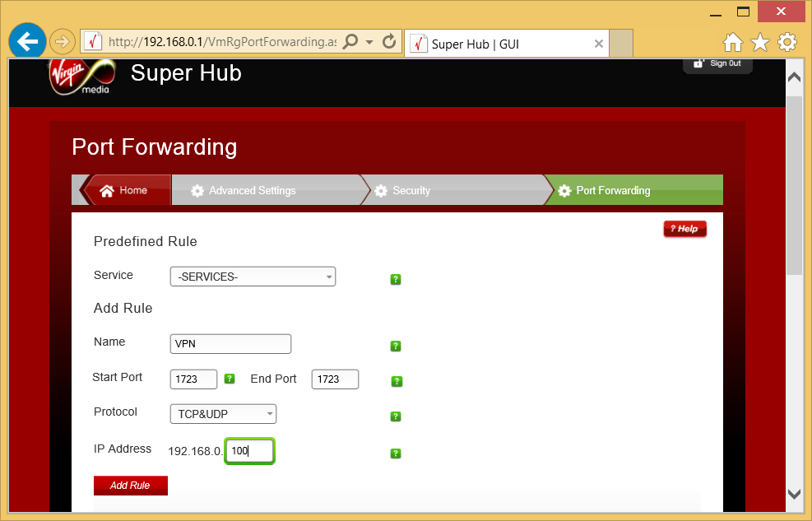Refresh the page with the reload icon
The image size is (812, 521).
(389, 41)
